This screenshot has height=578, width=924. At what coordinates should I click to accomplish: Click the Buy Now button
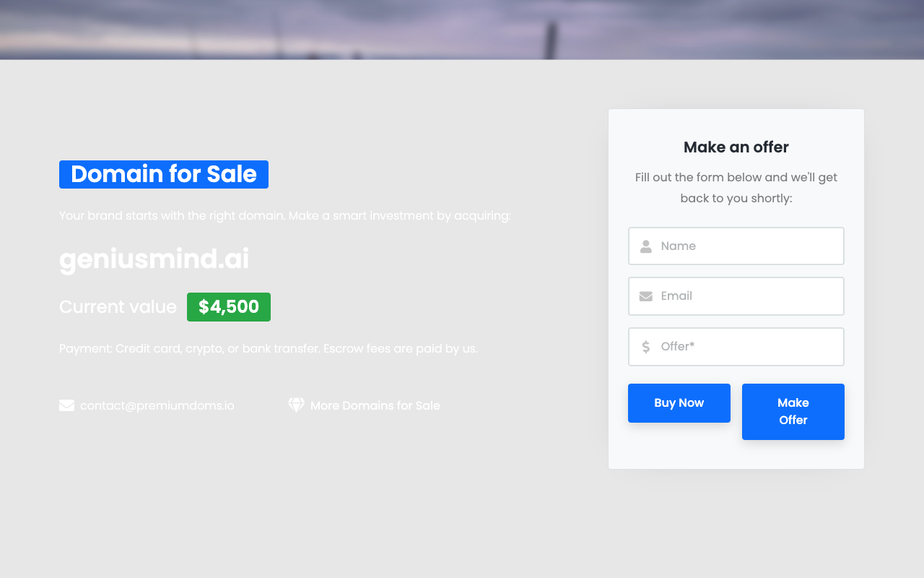click(x=679, y=403)
